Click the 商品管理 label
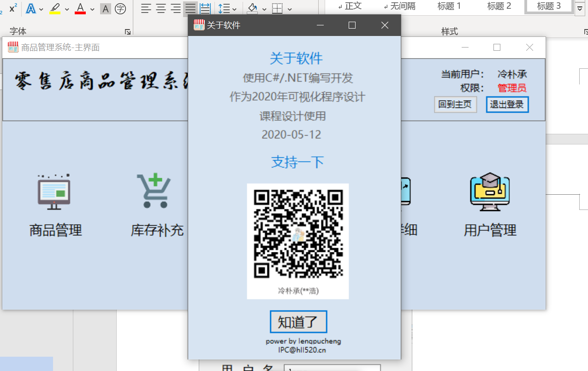This screenshot has height=371, width=588. click(x=56, y=230)
